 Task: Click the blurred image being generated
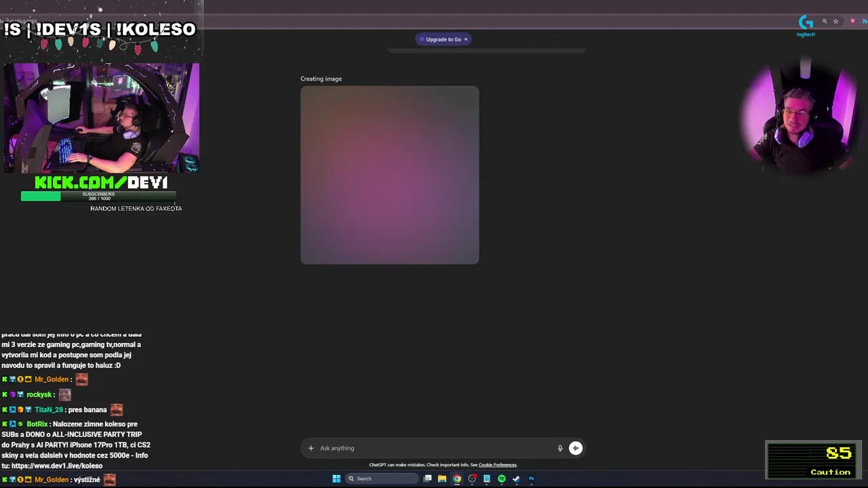tap(390, 175)
